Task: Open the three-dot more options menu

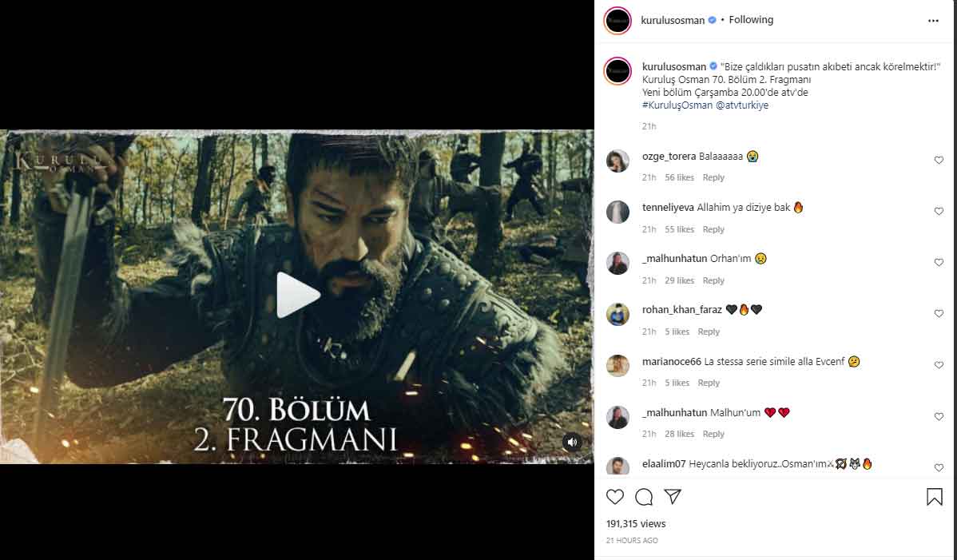Action: tap(933, 21)
